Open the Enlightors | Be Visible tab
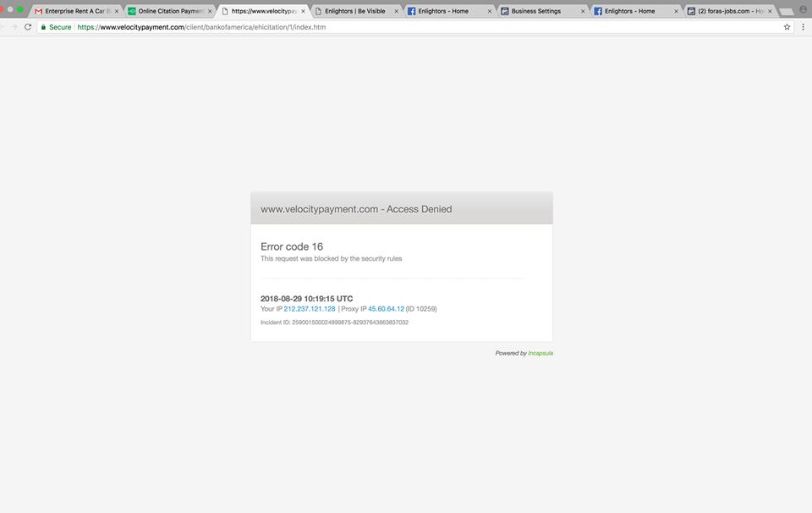This screenshot has height=513, width=812. pyautogui.click(x=356, y=11)
